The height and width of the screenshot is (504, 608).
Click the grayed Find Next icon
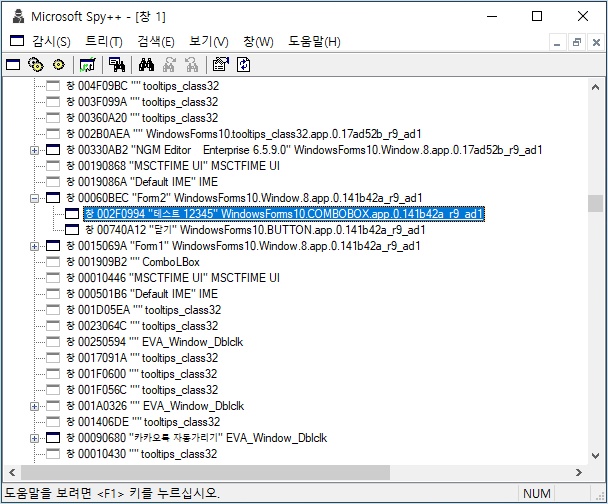coord(169,65)
